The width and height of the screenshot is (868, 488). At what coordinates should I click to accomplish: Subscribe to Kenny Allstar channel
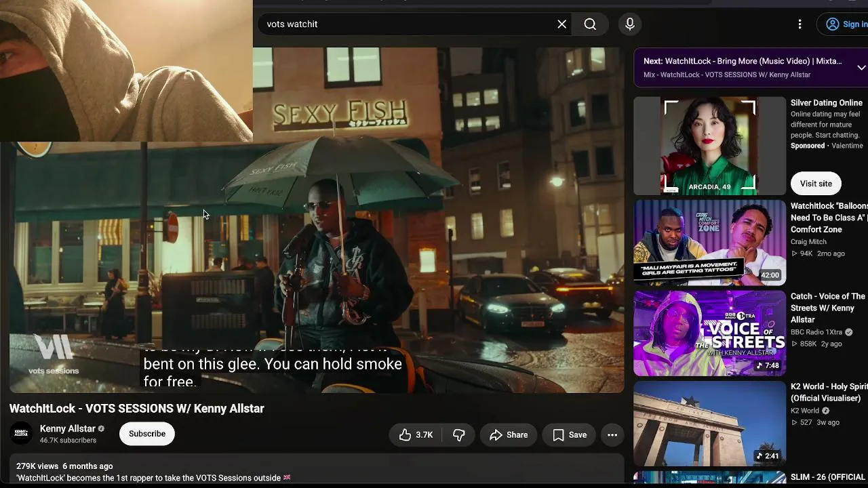[x=147, y=434]
